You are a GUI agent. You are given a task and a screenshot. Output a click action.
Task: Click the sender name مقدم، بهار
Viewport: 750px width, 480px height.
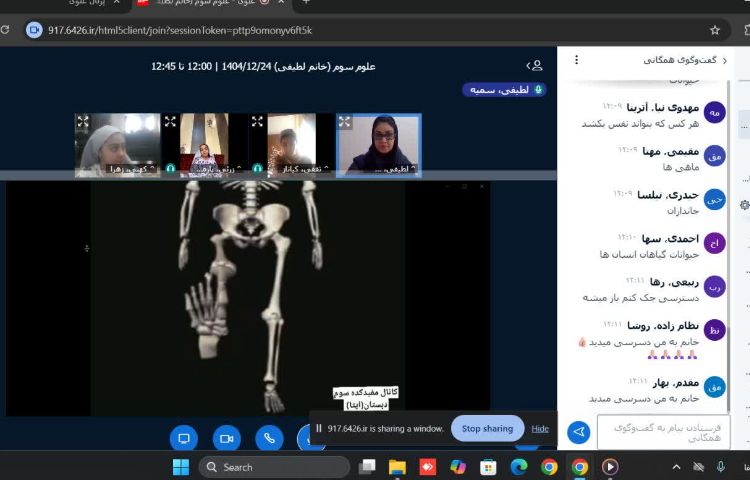[675, 382]
